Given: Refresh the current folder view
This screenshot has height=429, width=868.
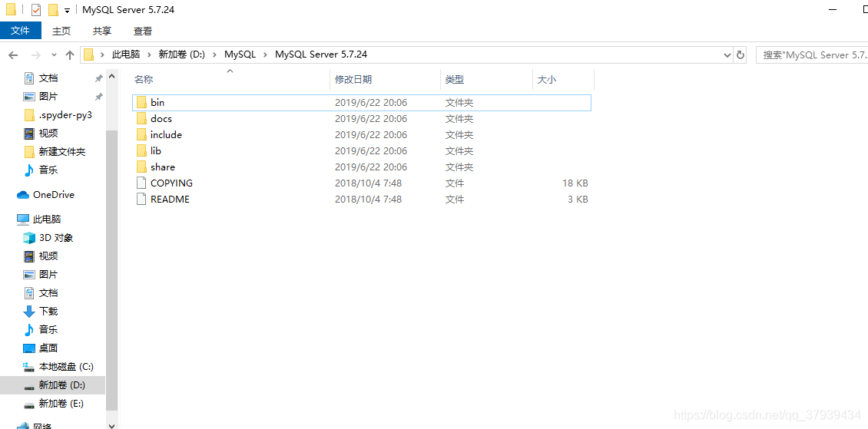Looking at the screenshot, I should (740, 54).
